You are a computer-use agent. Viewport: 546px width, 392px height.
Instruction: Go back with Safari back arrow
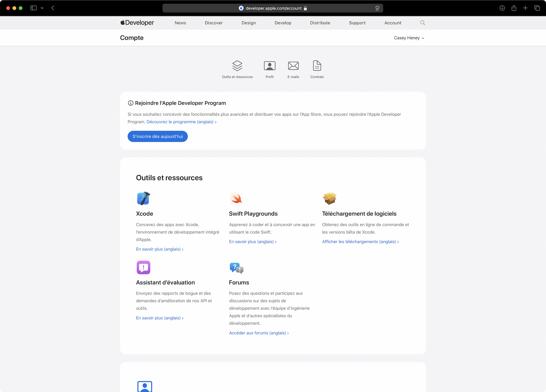(x=53, y=8)
